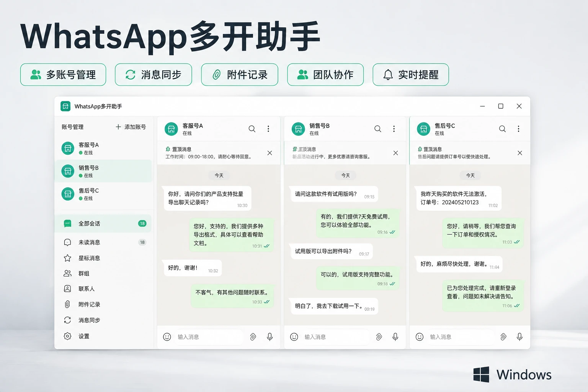
Task: Search in the 售后号C chat panel
Action: click(x=502, y=129)
